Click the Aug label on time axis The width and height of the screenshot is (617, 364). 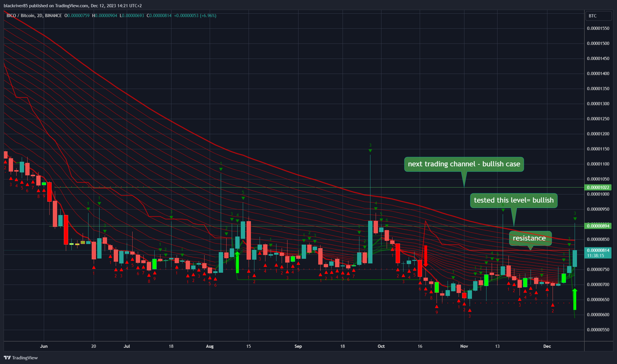tap(210, 346)
